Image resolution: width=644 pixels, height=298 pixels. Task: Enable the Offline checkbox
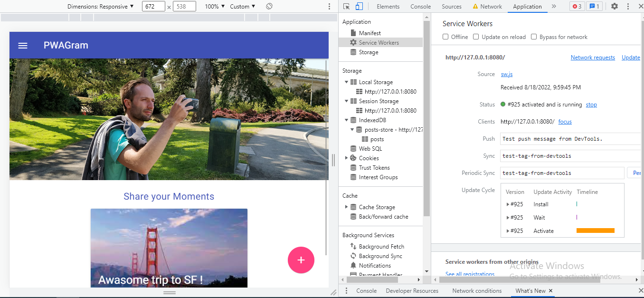[x=445, y=37]
